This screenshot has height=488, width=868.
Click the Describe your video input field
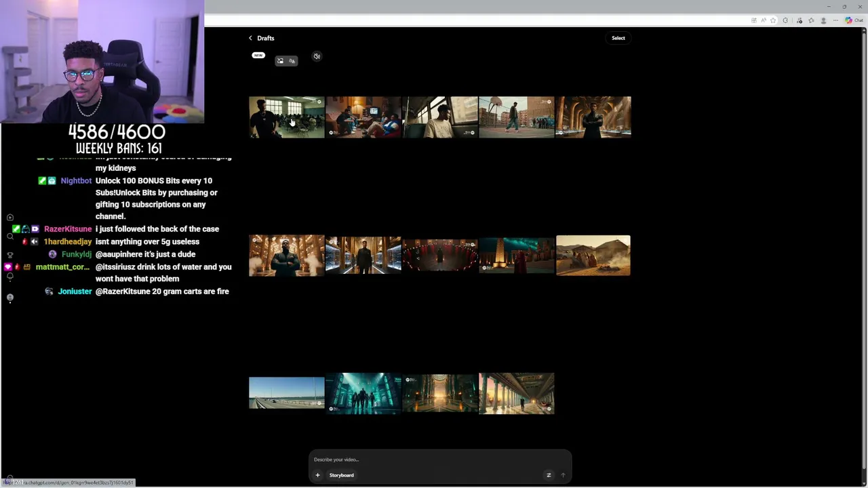click(440, 460)
